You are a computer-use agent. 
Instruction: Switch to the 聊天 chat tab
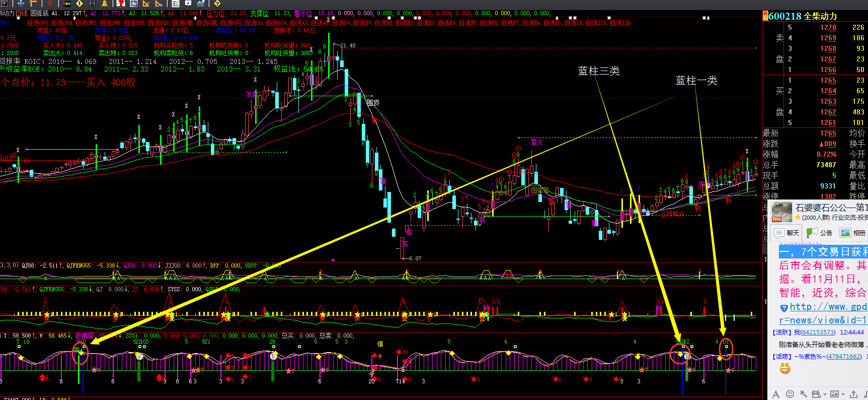tap(786, 233)
